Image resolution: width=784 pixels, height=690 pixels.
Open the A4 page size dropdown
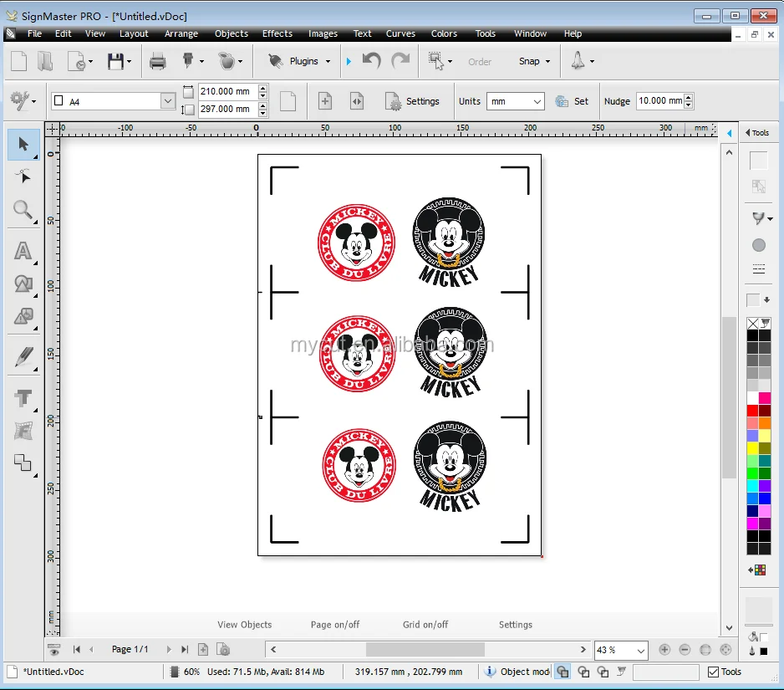167,101
